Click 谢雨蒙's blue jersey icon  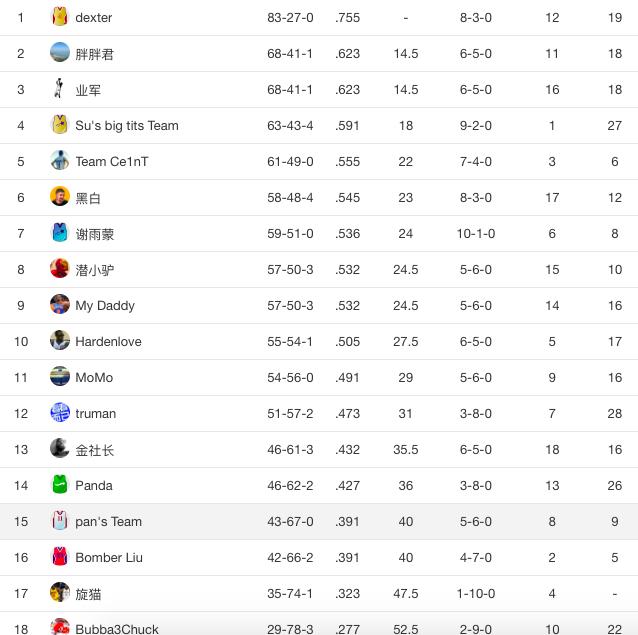coord(60,233)
